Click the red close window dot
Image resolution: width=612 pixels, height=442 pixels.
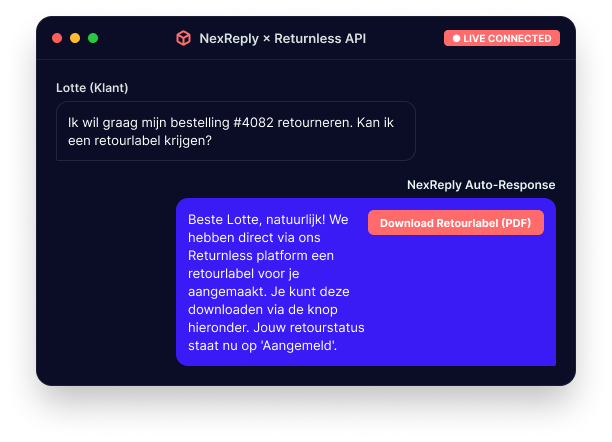pos(57,38)
